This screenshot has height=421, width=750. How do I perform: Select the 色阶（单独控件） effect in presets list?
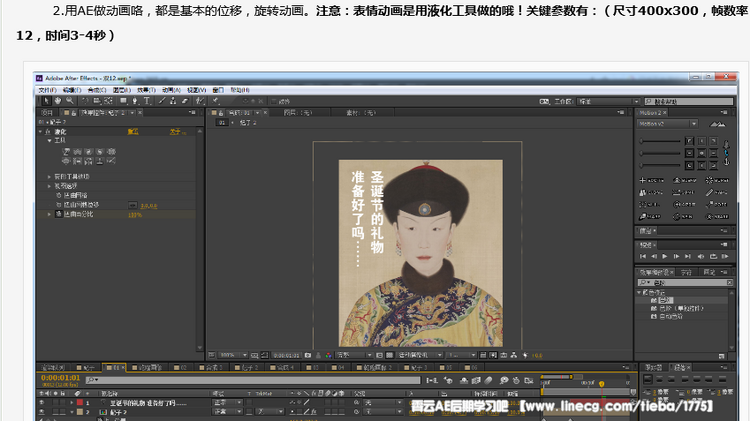(681, 309)
